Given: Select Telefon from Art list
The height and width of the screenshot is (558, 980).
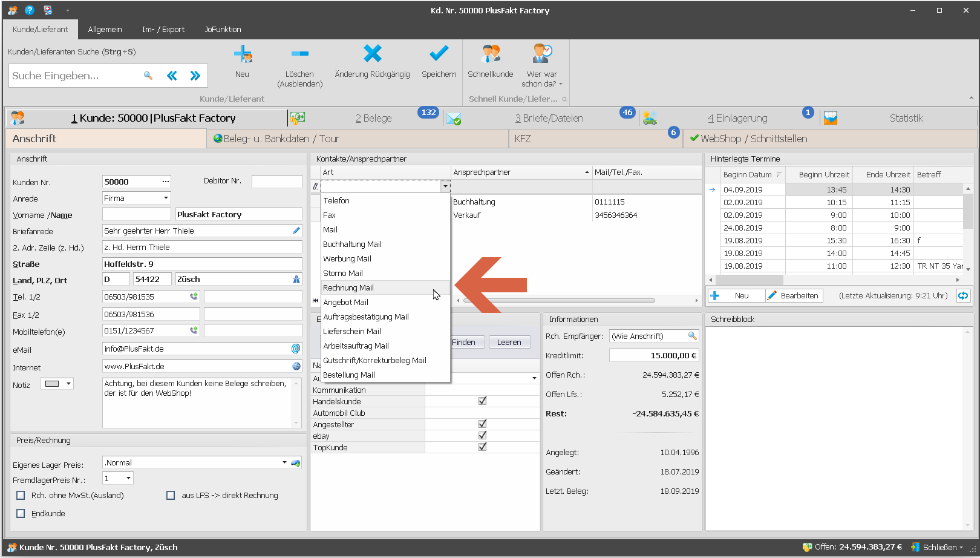Looking at the screenshot, I should pyautogui.click(x=385, y=200).
